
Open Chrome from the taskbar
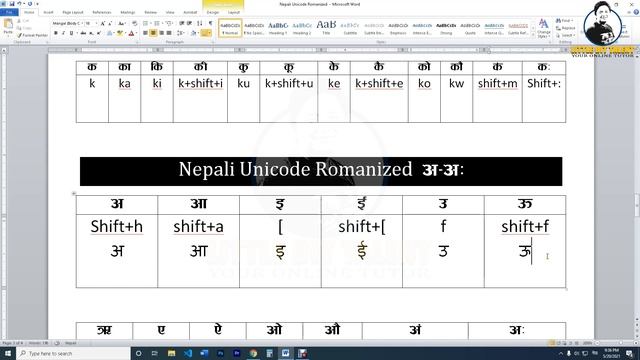pyautogui.click(x=253, y=353)
